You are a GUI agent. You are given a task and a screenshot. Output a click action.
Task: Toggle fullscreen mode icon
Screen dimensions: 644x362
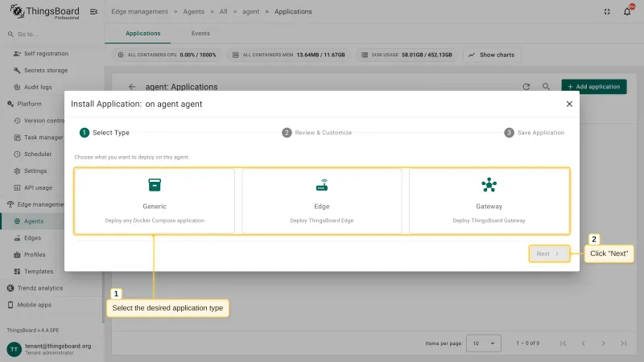click(x=607, y=11)
